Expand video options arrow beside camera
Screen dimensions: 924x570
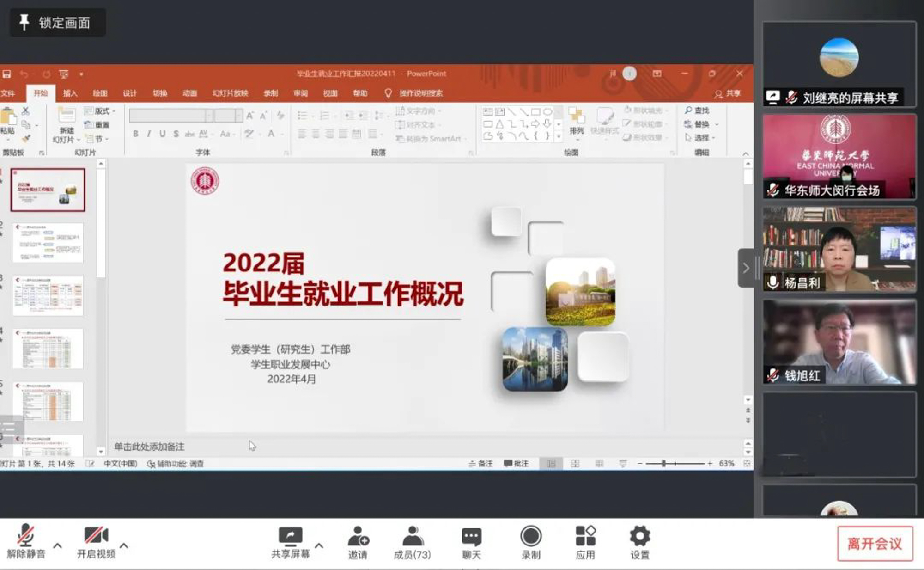coord(124,545)
